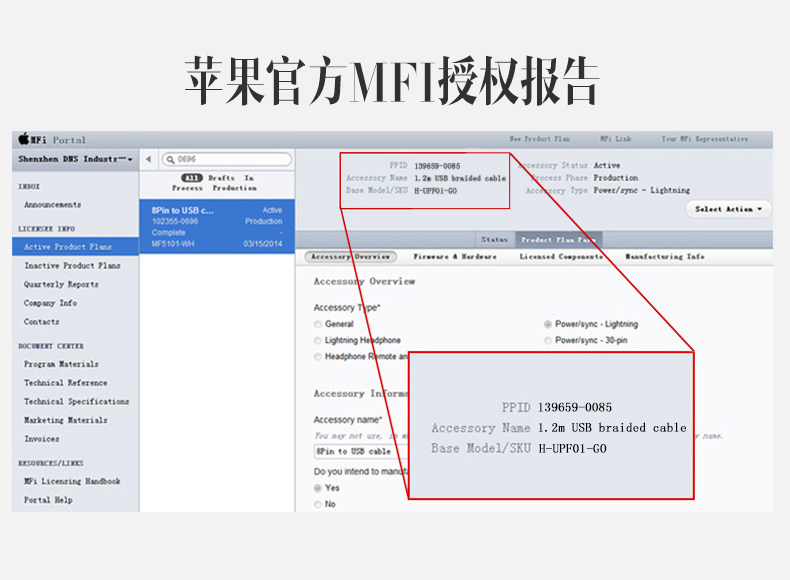Open Program Materials in Document Center

tap(61, 364)
